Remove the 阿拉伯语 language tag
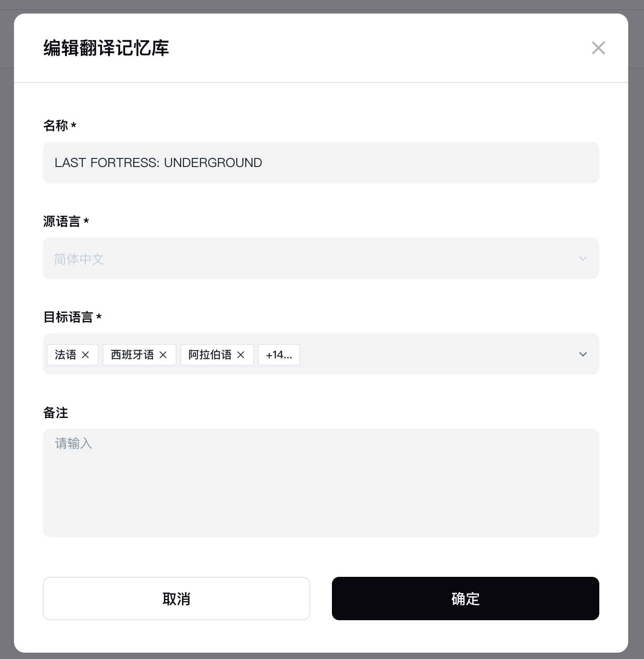Screen dimensions: 644x659 pyautogui.click(x=241, y=355)
